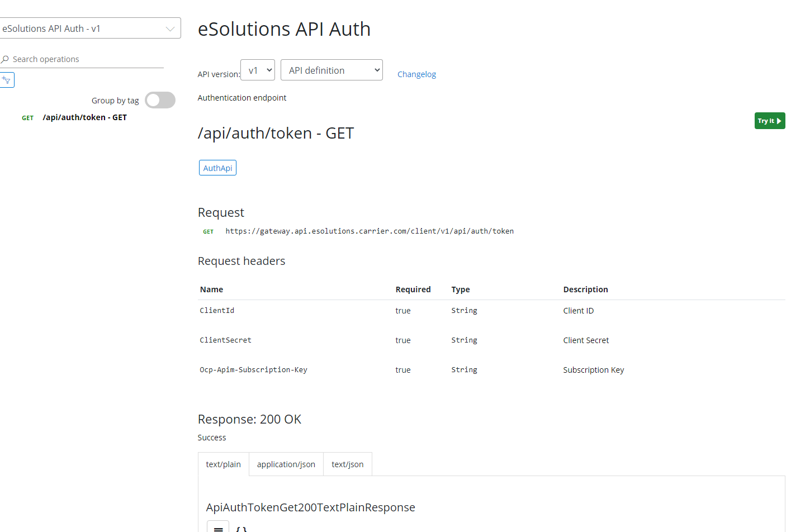This screenshot has width=791, height=532.
Task: Click the eSolutions API Auth page title
Action: pos(284,29)
